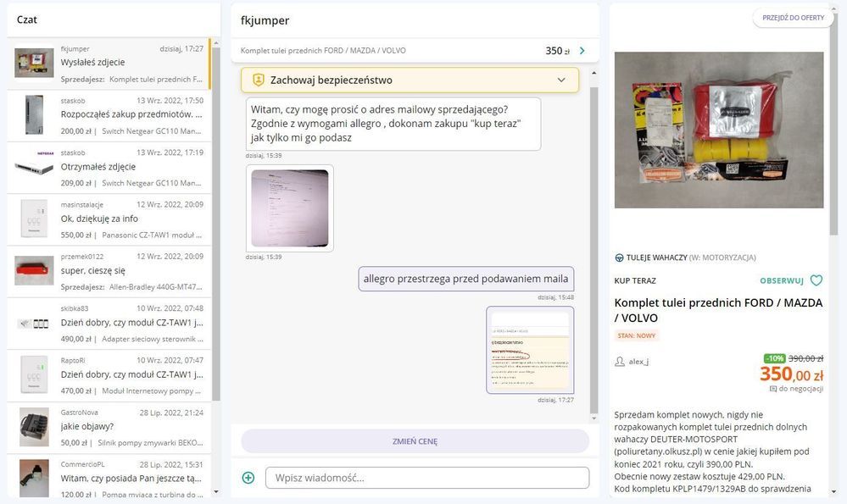Click the user icon beside alex_j
Viewport: 847px width, 504px height.
point(620,362)
